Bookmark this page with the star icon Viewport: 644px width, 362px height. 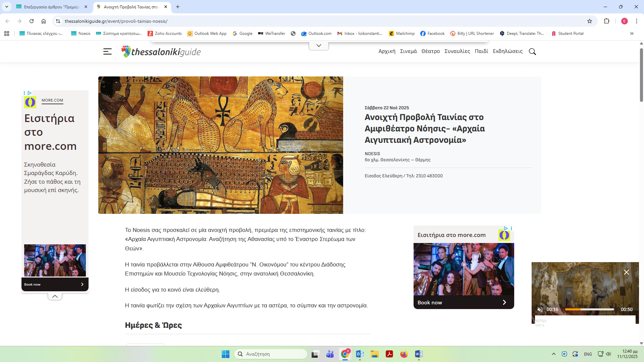click(x=590, y=21)
